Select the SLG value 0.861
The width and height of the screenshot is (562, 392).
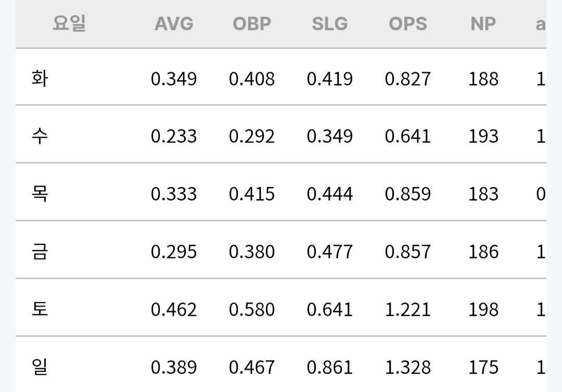tap(330, 367)
